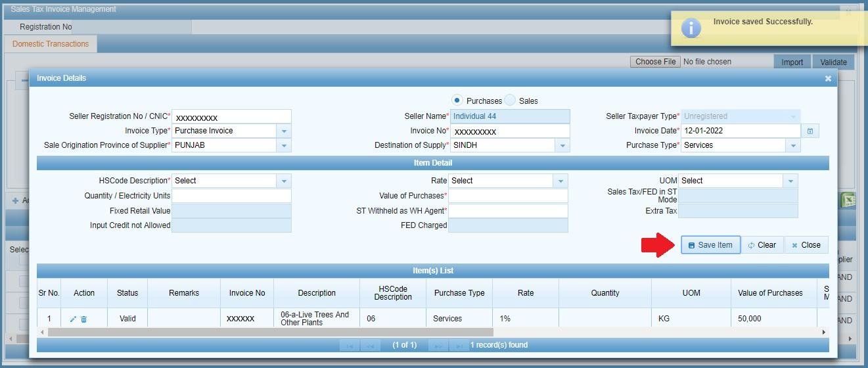868x368 pixels.
Task: Click the Seller Registration No / CNIC field
Action: (x=231, y=117)
